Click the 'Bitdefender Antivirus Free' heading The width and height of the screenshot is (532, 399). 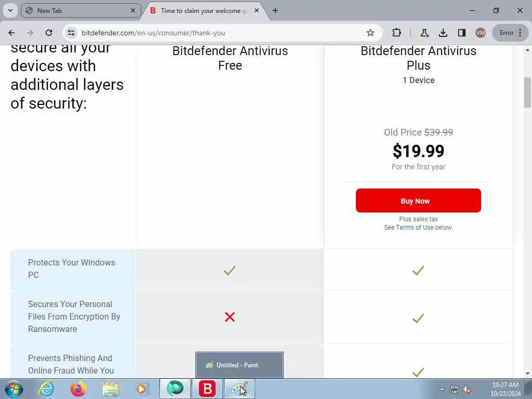click(230, 58)
